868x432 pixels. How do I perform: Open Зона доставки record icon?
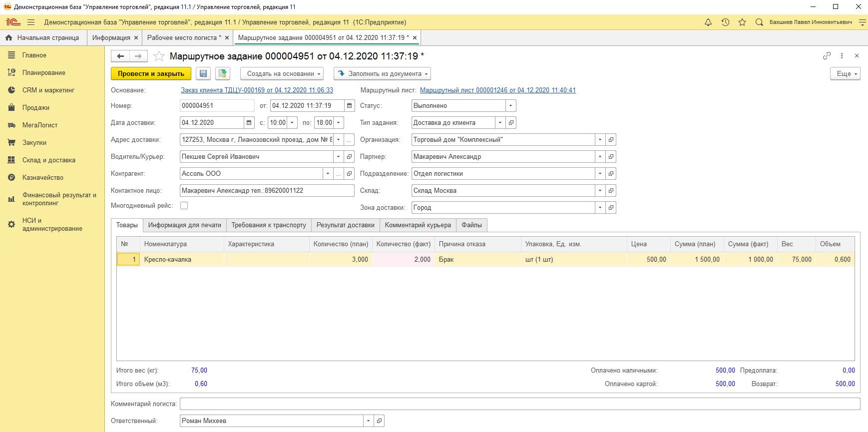tap(611, 208)
